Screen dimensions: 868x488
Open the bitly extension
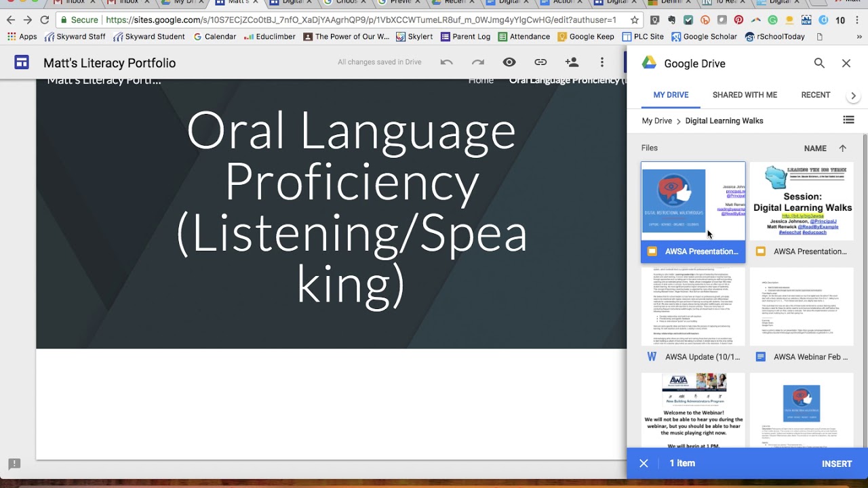click(x=705, y=20)
